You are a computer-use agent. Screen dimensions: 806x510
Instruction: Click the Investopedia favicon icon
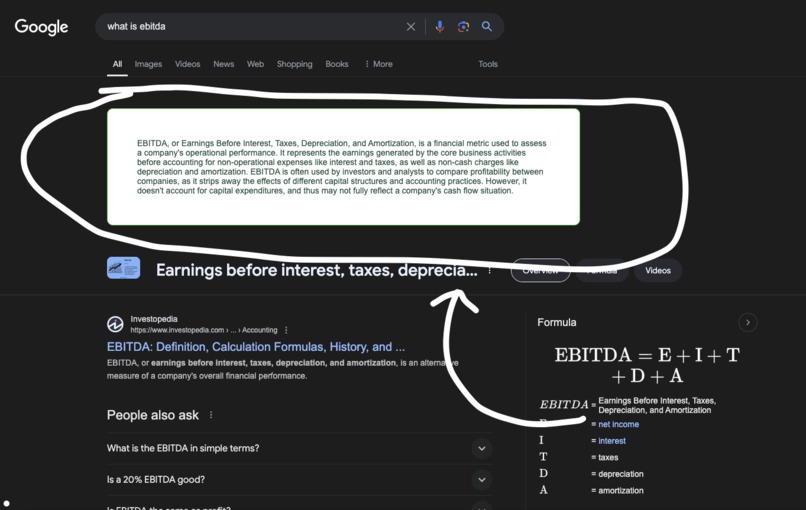115,324
